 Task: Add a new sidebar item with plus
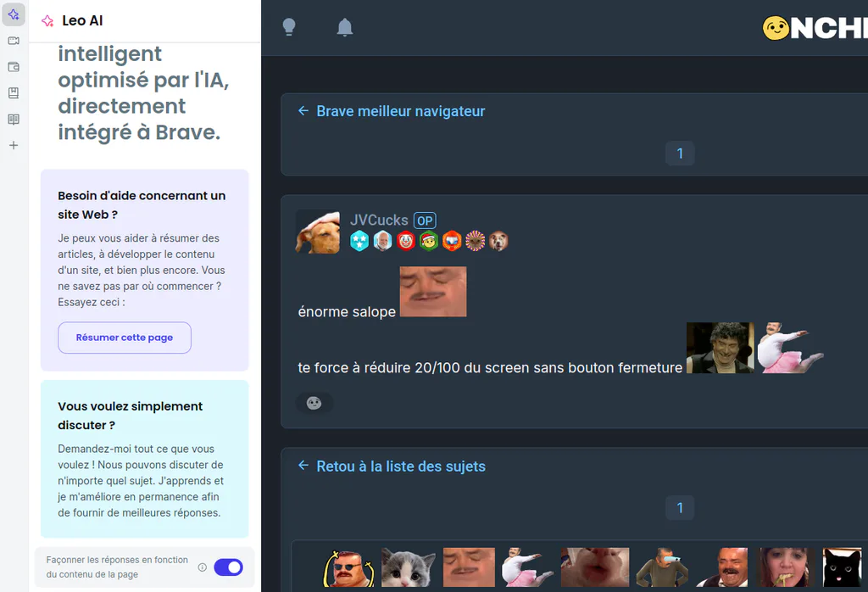pyautogui.click(x=14, y=145)
